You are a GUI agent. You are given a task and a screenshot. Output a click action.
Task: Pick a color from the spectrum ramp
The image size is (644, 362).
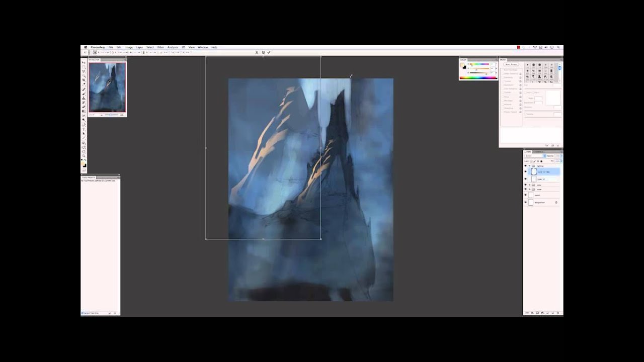(x=478, y=77)
